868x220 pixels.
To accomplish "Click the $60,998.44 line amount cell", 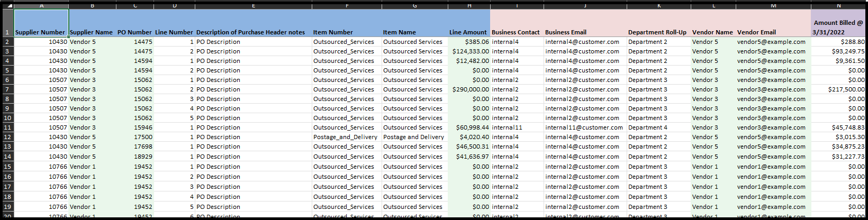I will 469,127.
